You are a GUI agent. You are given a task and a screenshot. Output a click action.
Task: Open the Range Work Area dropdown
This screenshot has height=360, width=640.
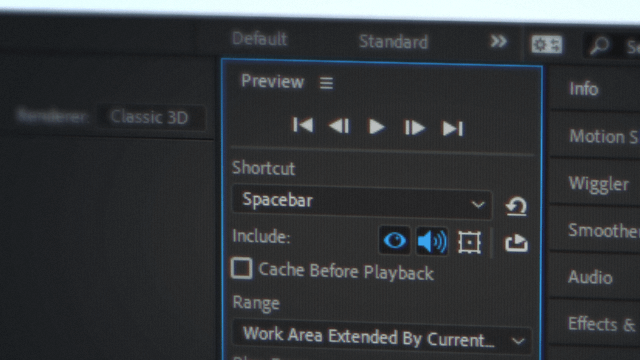coord(382,337)
